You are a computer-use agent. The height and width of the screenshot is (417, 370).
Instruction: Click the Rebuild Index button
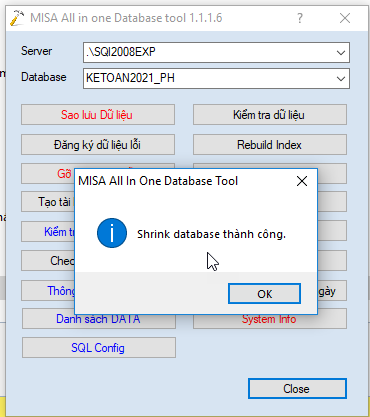pos(270,145)
